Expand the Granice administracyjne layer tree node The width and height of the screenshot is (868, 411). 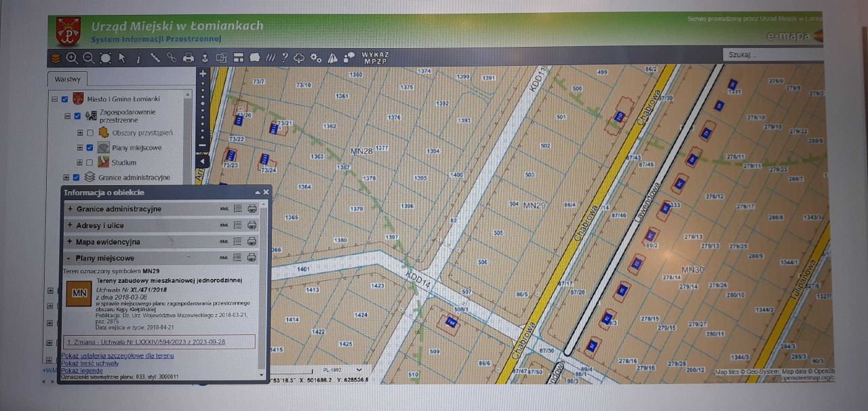[66, 178]
